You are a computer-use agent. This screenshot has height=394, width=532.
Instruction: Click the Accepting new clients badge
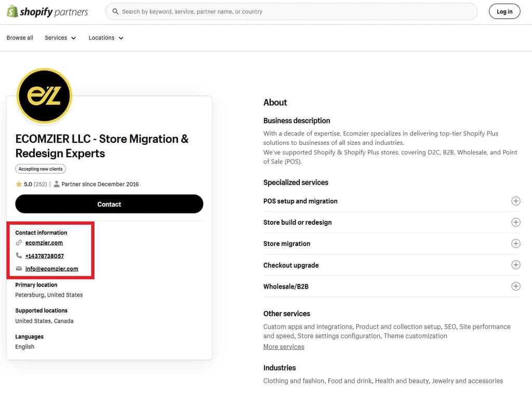pyautogui.click(x=41, y=169)
